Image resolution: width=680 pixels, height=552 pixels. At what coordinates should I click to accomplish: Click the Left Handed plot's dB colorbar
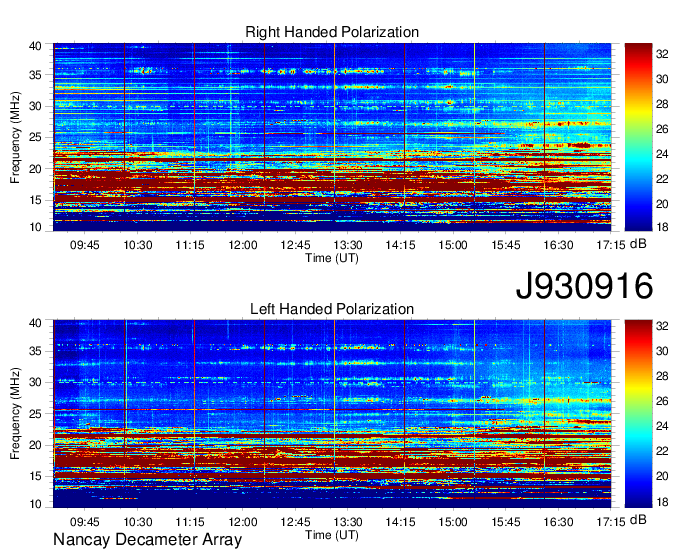pos(638,414)
